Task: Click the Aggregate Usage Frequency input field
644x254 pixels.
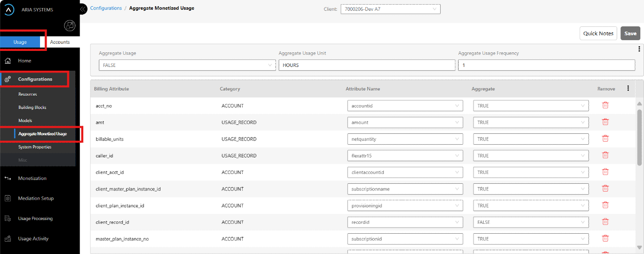Action: [x=546, y=65]
